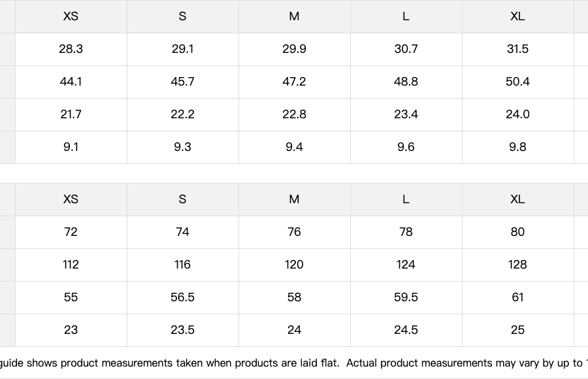Click the 28.3 cell in the size chart
Viewport: 588px width, 379px height.
71,49
